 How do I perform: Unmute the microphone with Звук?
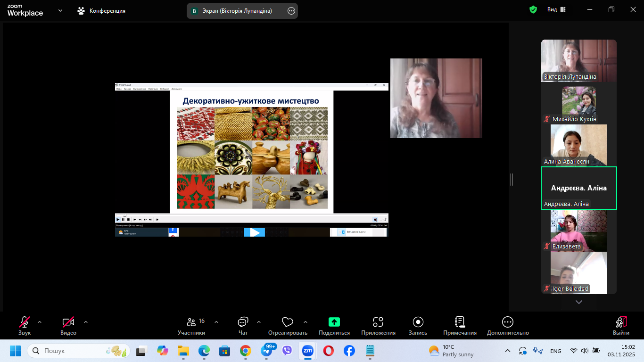tap(25, 325)
